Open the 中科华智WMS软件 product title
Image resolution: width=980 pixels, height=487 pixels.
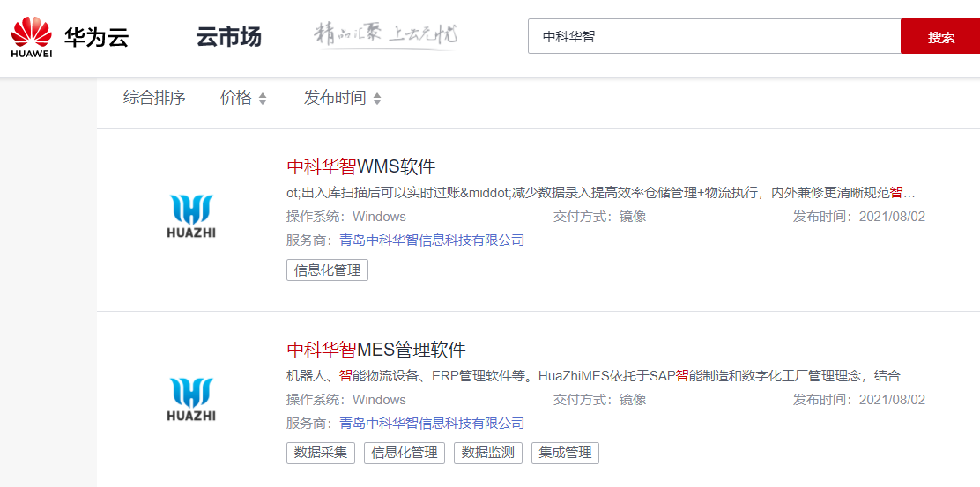click(x=361, y=166)
